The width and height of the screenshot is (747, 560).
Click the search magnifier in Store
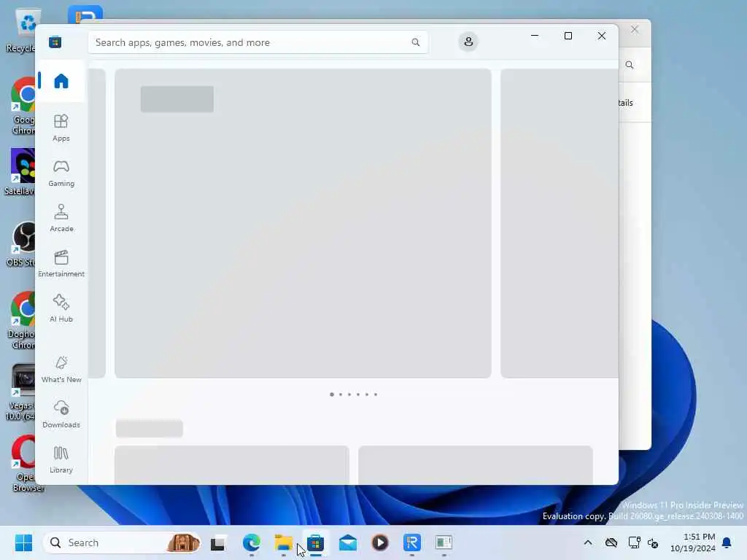[x=415, y=42]
